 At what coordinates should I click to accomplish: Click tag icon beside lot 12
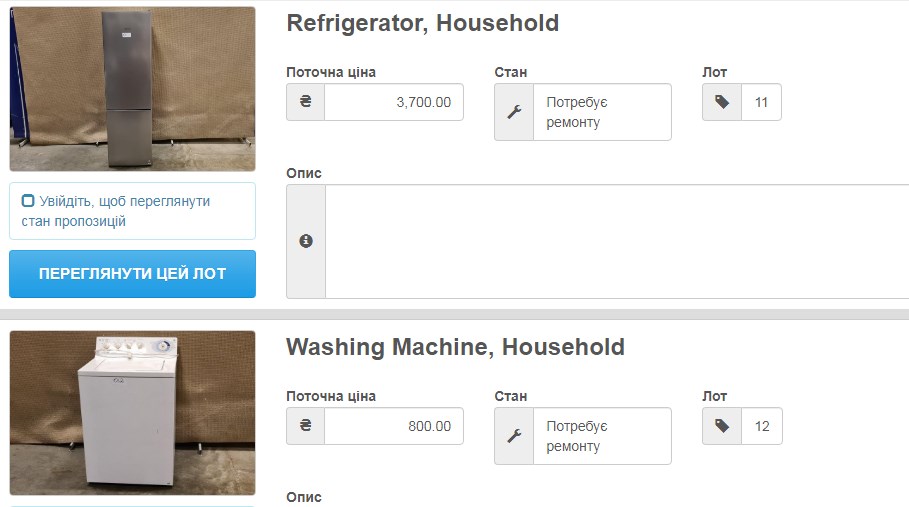(x=722, y=426)
